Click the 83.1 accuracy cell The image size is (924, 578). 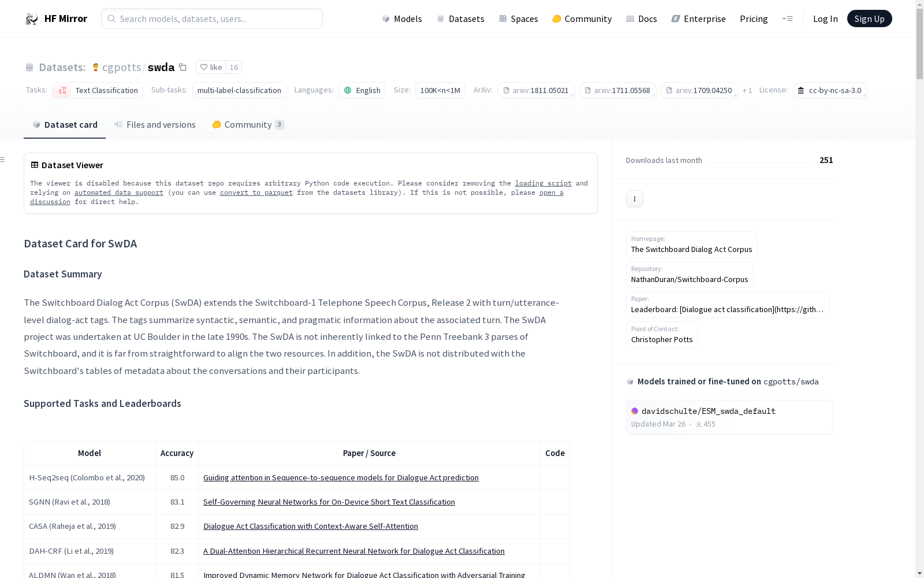(177, 502)
